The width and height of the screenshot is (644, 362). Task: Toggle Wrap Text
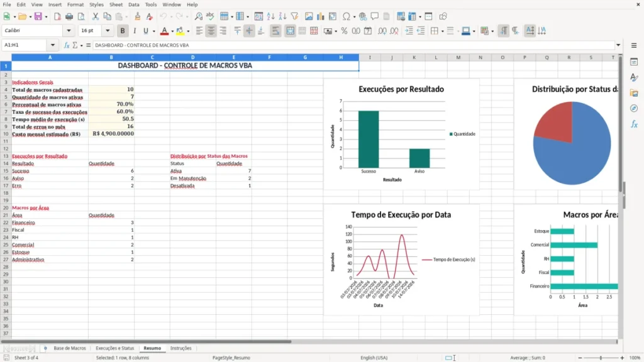pos(275,31)
